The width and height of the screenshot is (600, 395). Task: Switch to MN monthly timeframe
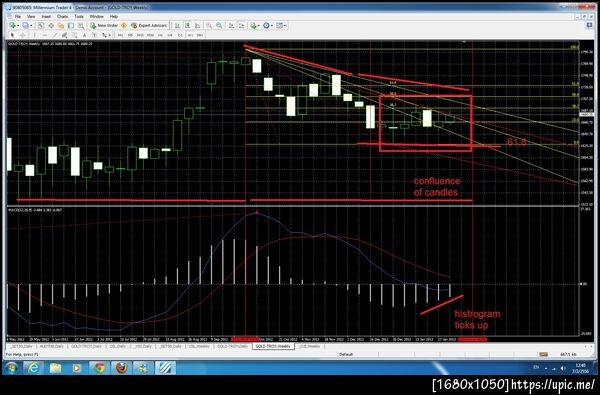point(200,35)
